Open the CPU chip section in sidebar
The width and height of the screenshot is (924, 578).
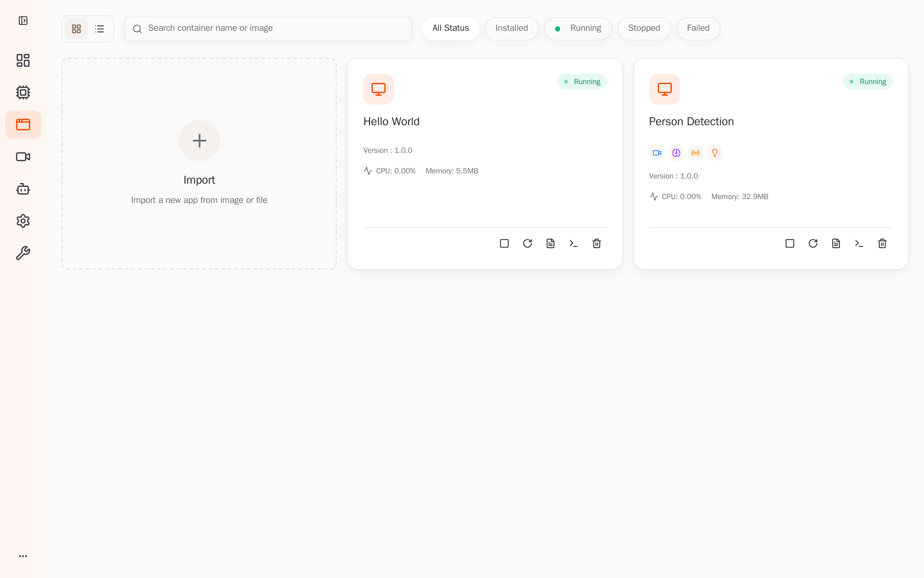23,92
